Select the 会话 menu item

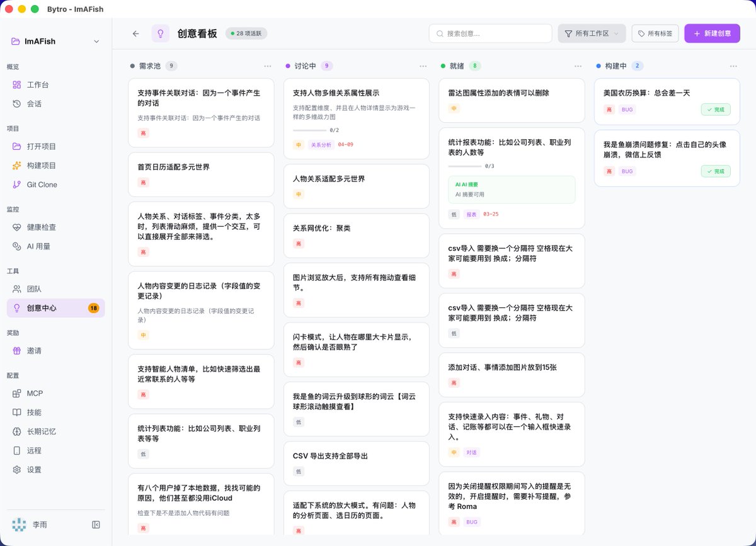click(55, 103)
